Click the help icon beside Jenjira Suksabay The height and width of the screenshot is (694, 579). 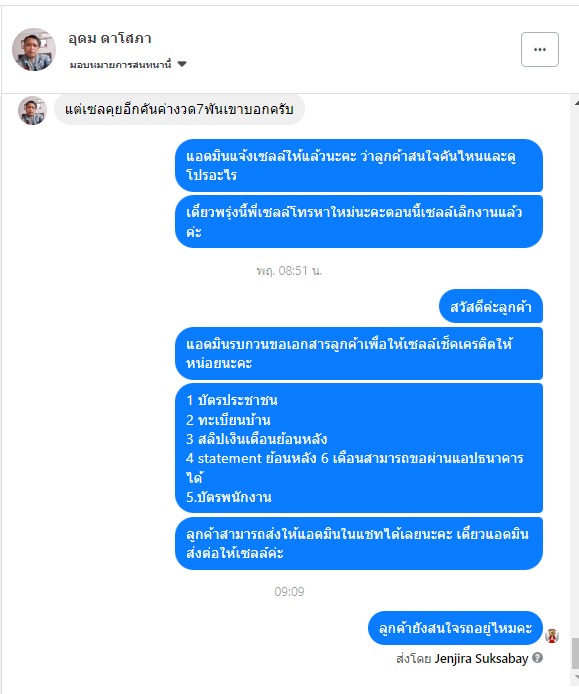click(x=537, y=658)
